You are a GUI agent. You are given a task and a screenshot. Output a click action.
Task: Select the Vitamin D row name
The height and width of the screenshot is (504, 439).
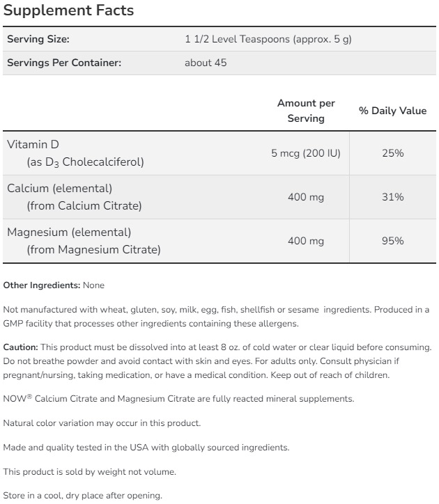[x=33, y=144]
